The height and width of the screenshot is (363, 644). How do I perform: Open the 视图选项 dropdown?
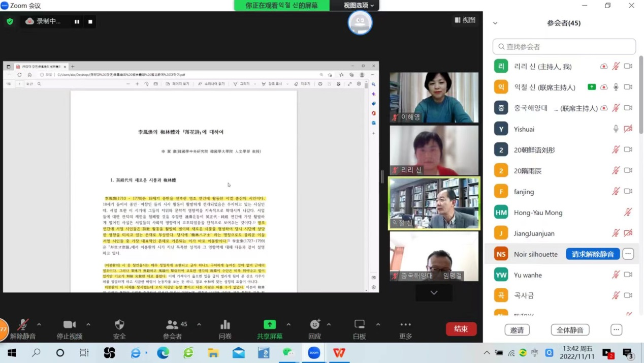[x=359, y=6]
